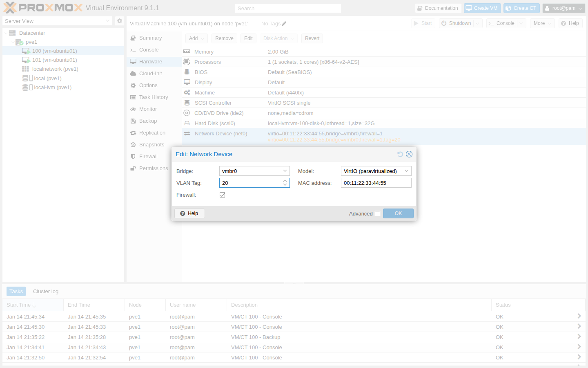
Task: View Task History from the sidebar
Action: pos(153,97)
